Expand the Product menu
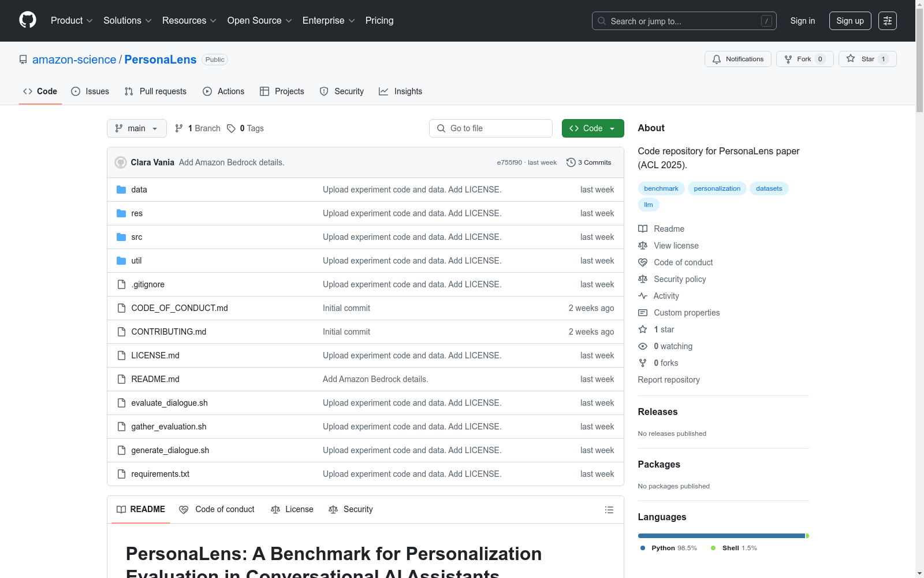The height and width of the screenshot is (578, 924). point(72,21)
